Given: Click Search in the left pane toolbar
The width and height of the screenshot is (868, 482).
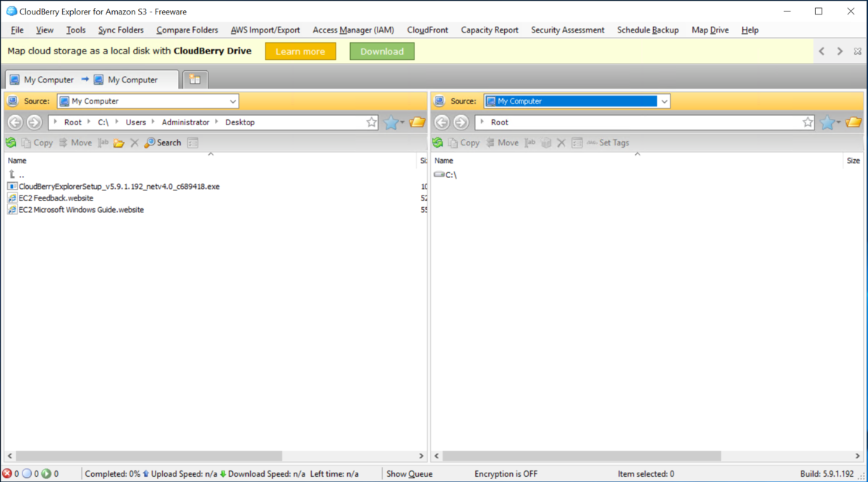Looking at the screenshot, I should pos(163,143).
